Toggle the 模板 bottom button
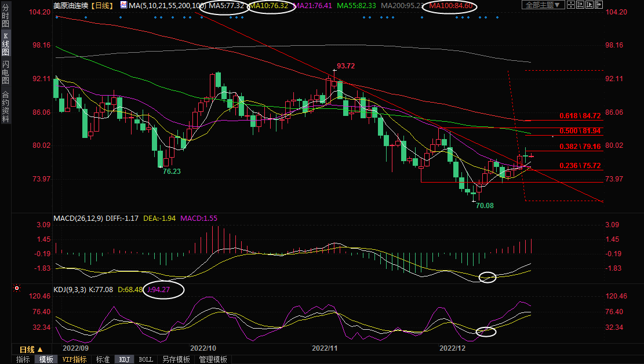 coord(46,359)
